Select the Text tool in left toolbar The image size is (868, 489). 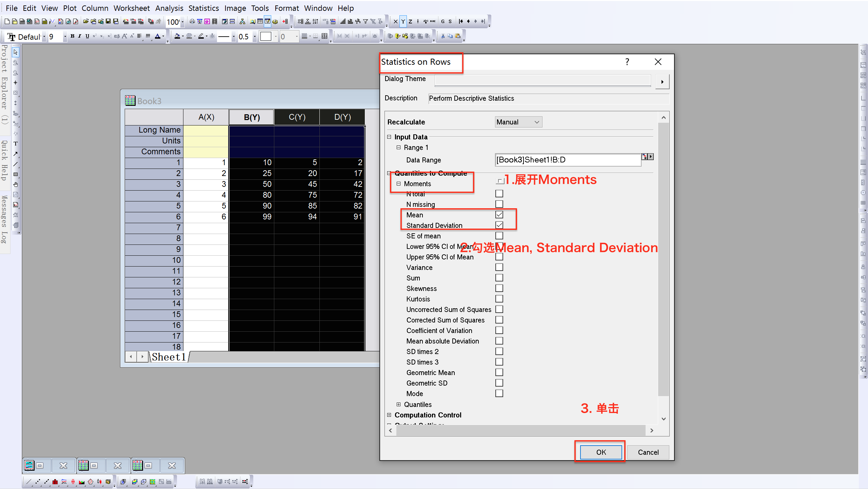[x=16, y=144]
